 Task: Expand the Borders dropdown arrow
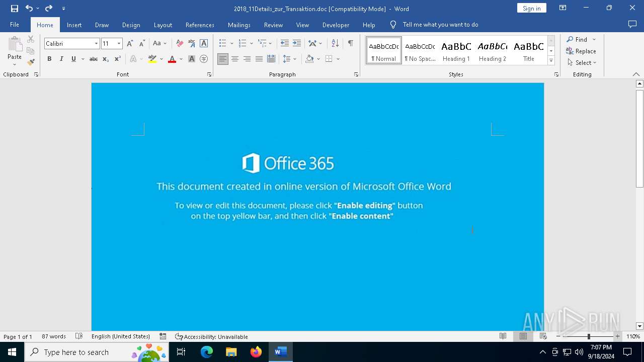[x=338, y=59]
